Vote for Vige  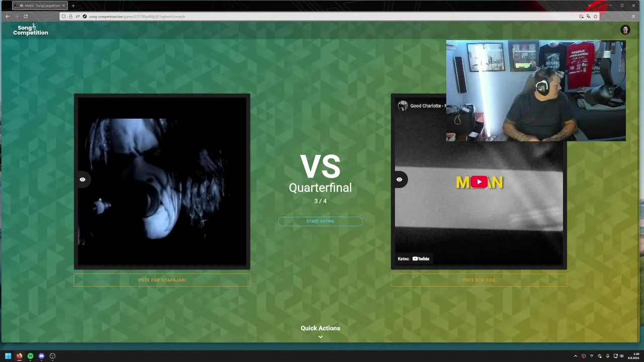click(479, 280)
